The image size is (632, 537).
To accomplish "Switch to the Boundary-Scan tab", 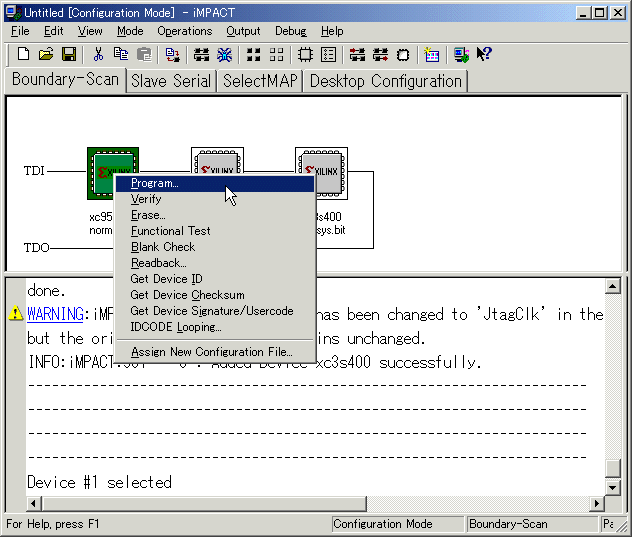I will pos(65,79).
